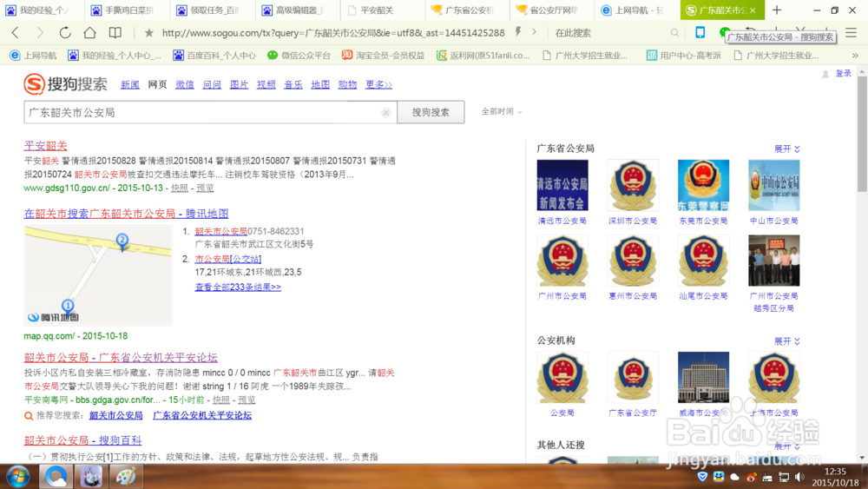Viewport: 868px width, 489px height.
Task: Go back to previous page
Action: tap(15, 33)
